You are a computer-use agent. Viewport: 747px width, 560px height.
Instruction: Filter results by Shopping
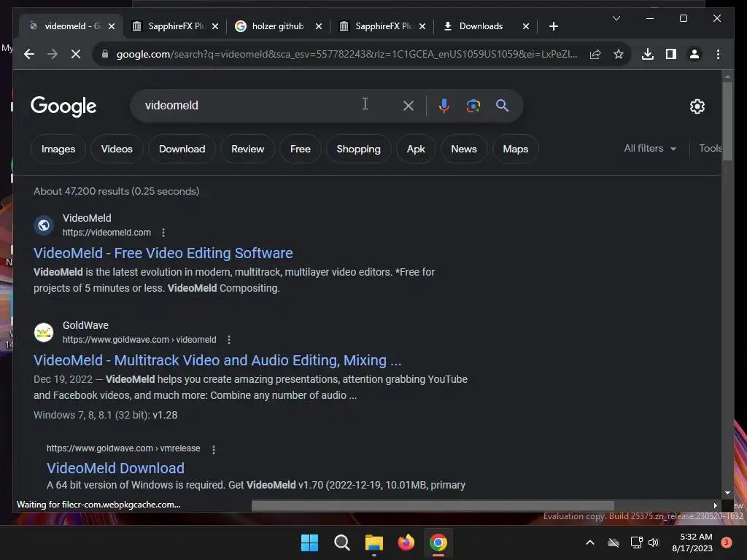(x=359, y=149)
